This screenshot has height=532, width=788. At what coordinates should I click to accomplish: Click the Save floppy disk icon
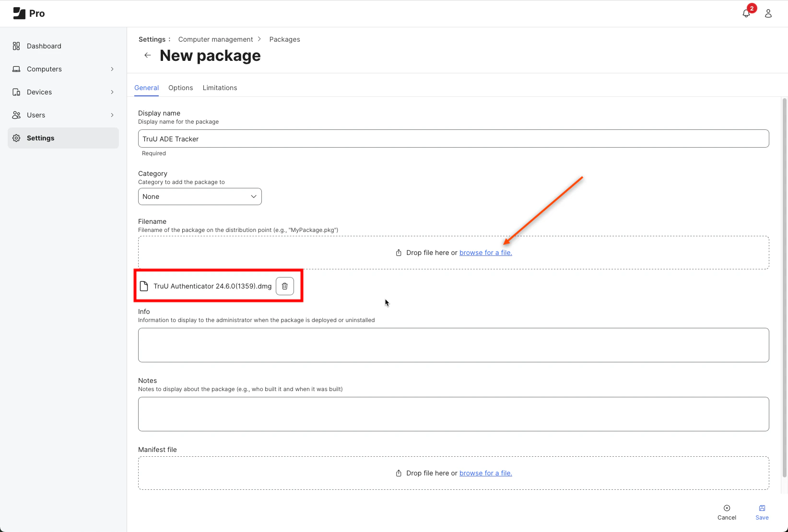pos(762,508)
